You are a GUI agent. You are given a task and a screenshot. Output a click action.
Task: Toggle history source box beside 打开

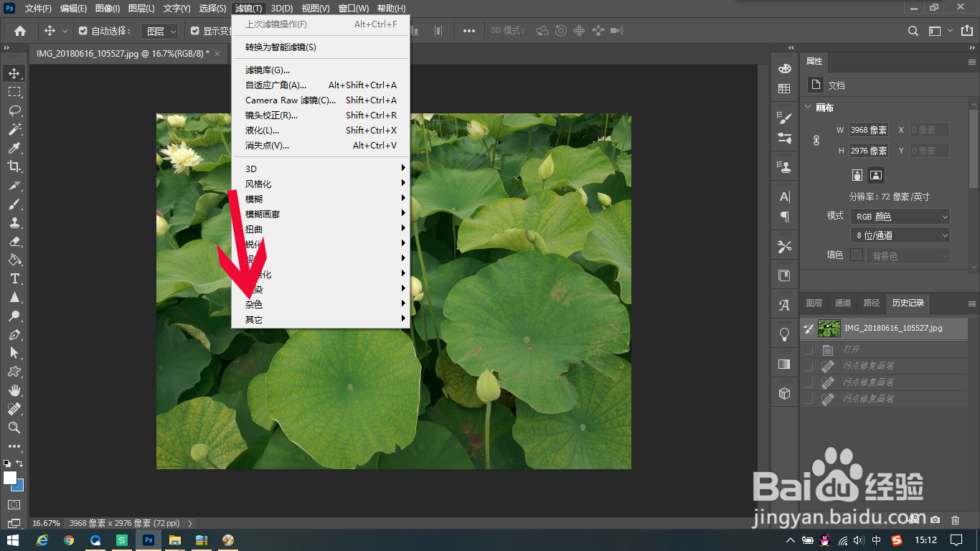tap(809, 349)
